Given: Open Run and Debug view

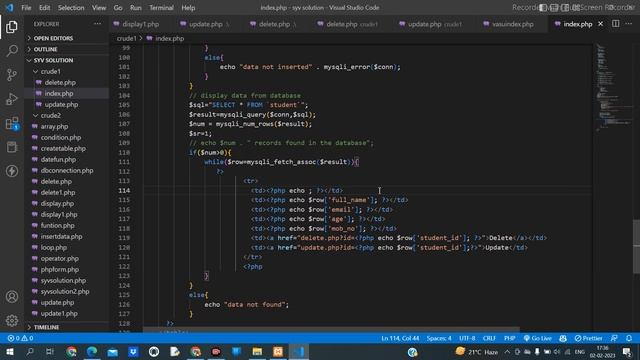Looking at the screenshot, I should (x=12, y=99).
